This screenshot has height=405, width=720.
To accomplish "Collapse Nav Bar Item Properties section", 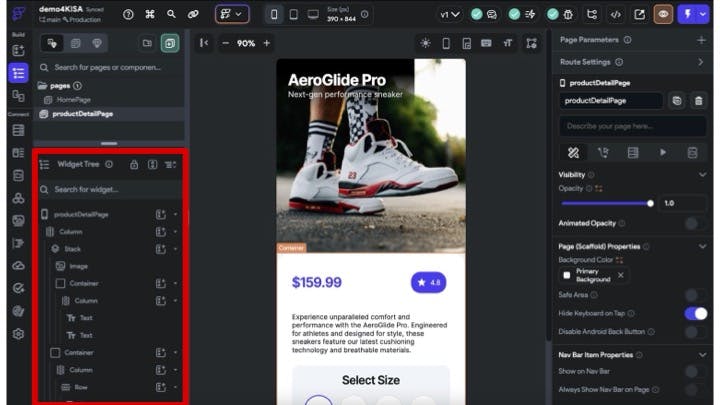I will point(702,355).
